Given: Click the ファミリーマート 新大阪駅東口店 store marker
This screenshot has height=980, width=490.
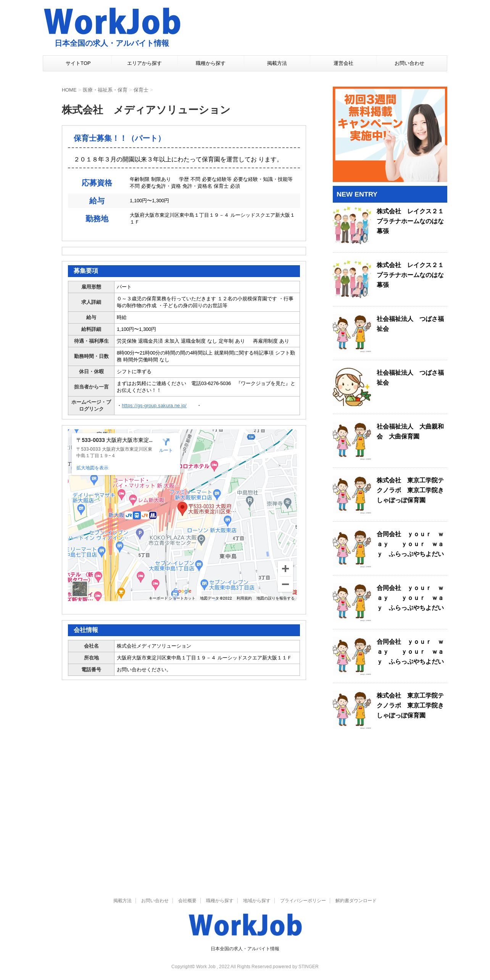Looking at the screenshot, I should pos(217,493).
